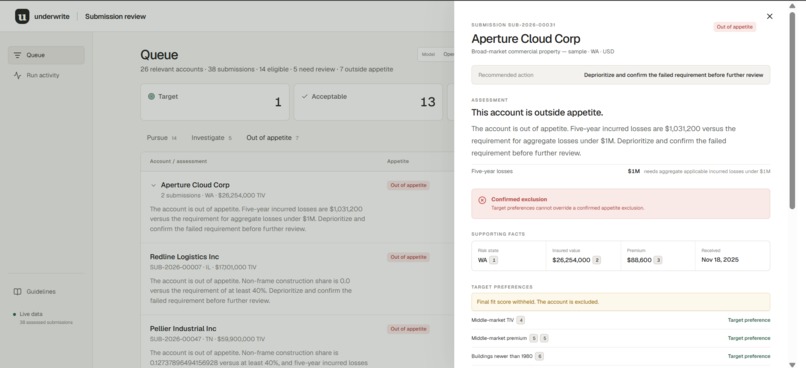Click the 38 assessed submissions text
The width and height of the screenshot is (806, 368).
coord(46,322)
